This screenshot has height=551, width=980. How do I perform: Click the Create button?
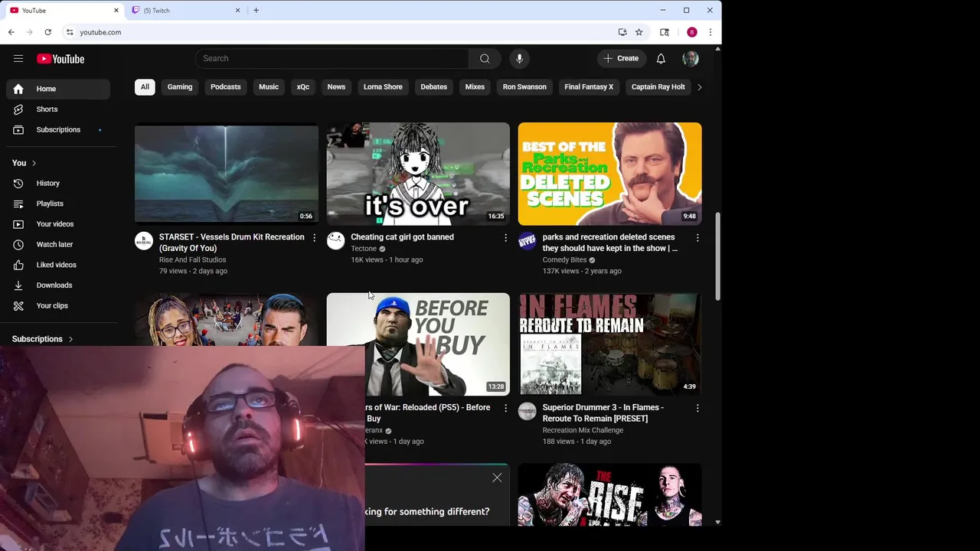(621, 59)
